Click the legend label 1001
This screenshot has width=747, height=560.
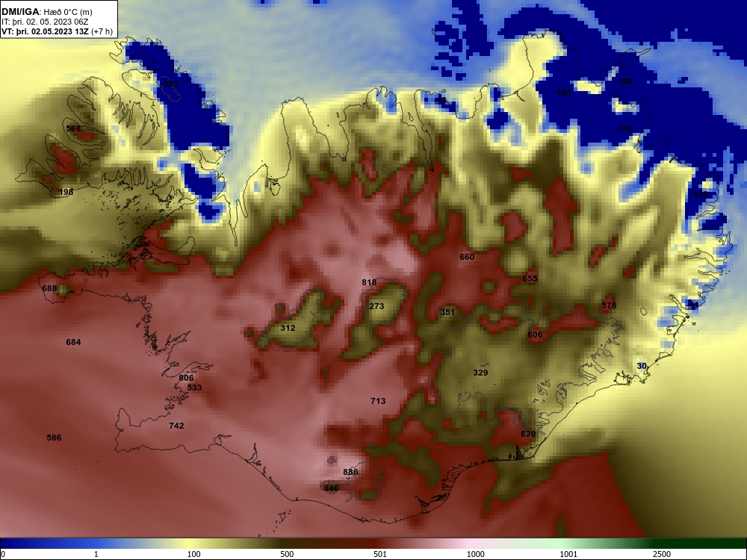(568, 554)
